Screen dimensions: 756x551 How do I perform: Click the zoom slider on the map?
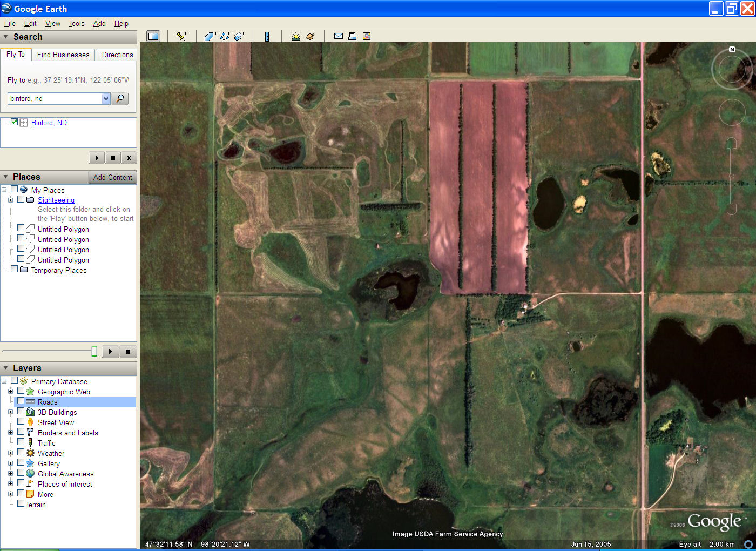point(732,176)
